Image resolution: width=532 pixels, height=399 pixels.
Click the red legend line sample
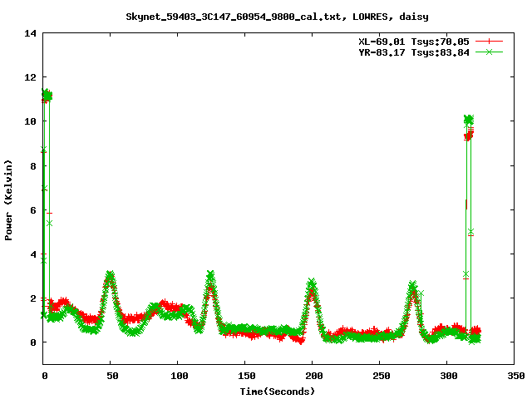pos(489,42)
